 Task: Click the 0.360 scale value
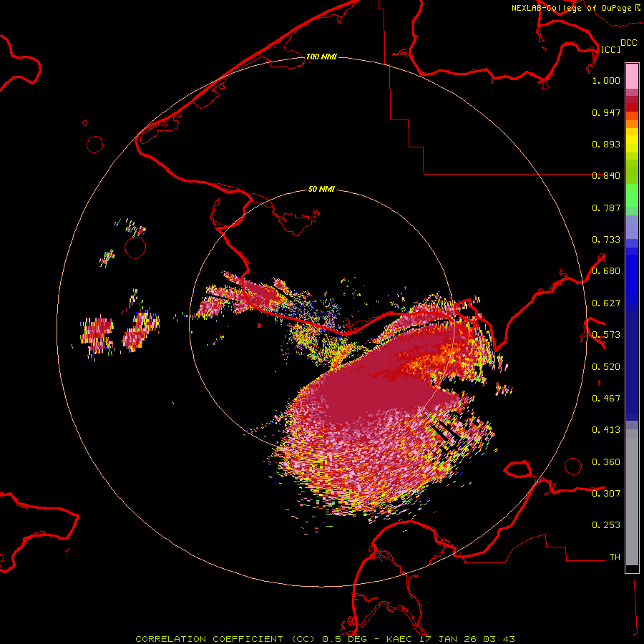pos(606,462)
